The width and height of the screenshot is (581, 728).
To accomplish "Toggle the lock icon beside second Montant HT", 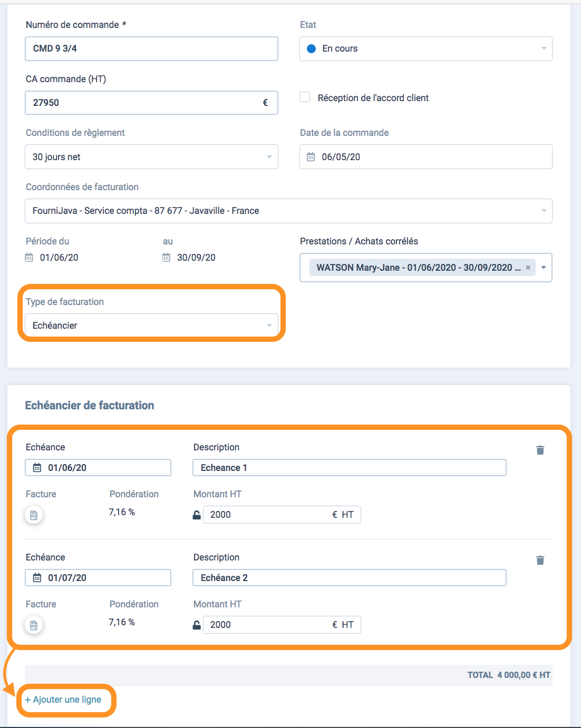I will coord(197,625).
